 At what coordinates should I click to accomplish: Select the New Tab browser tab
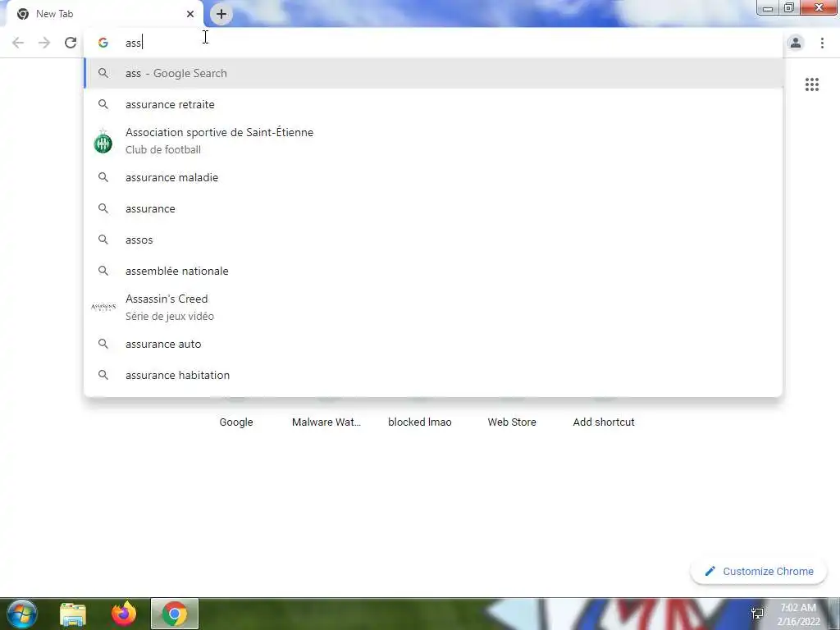click(104, 14)
